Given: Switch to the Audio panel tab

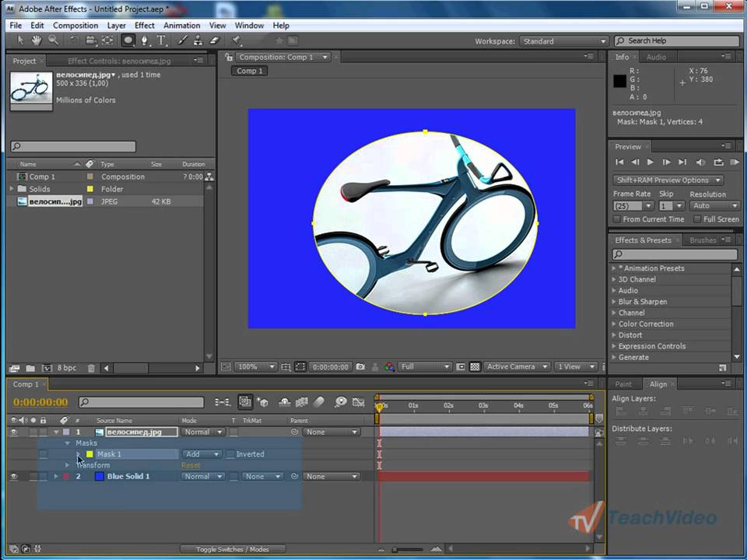Looking at the screenshot, I should pyautogui.click(x=656, y=57).
